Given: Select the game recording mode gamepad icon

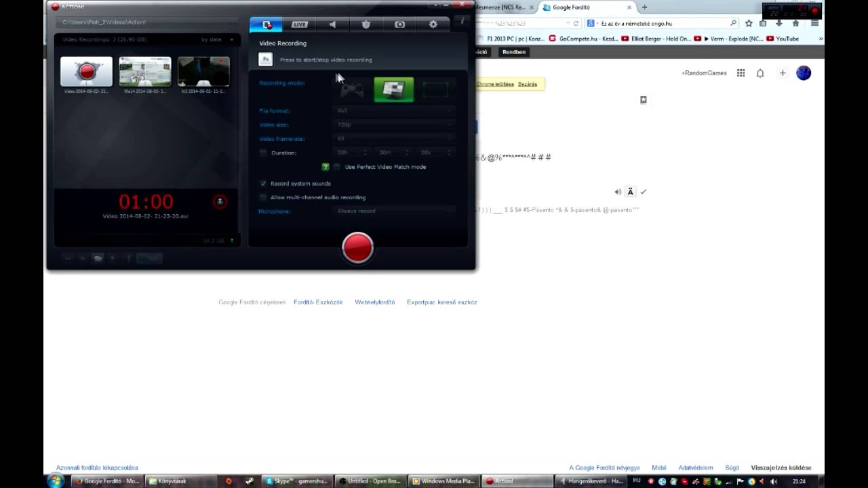Looking at the screenshot, I should (x=352, y=89).
